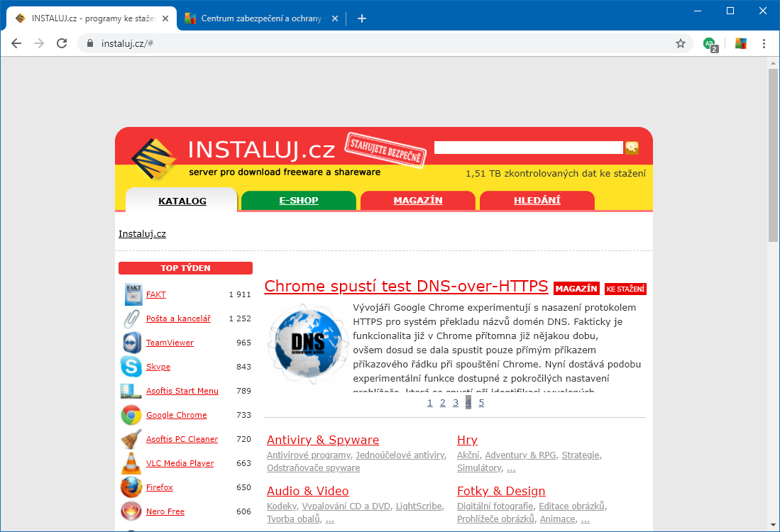Bookmark this page with star icon

680,43
